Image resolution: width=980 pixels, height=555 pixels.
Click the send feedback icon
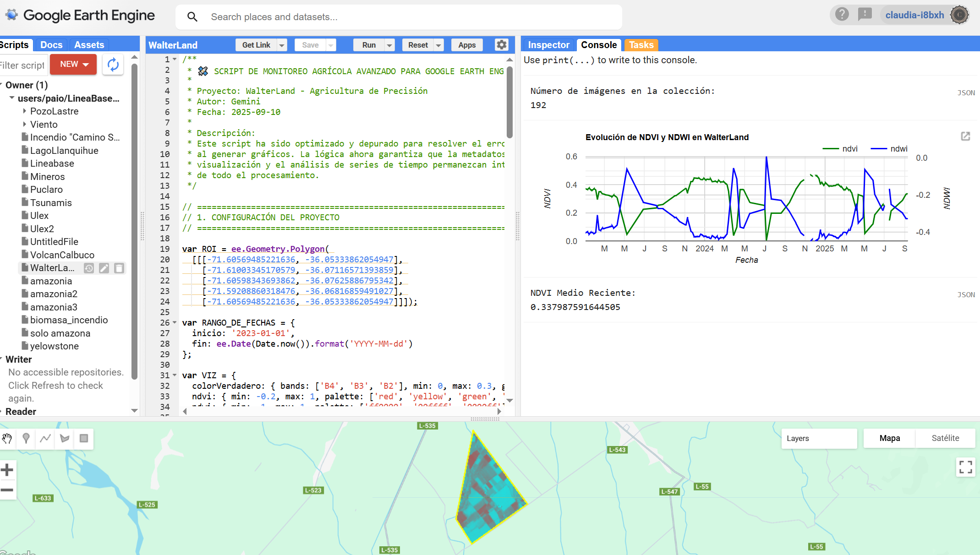[865, 15]
